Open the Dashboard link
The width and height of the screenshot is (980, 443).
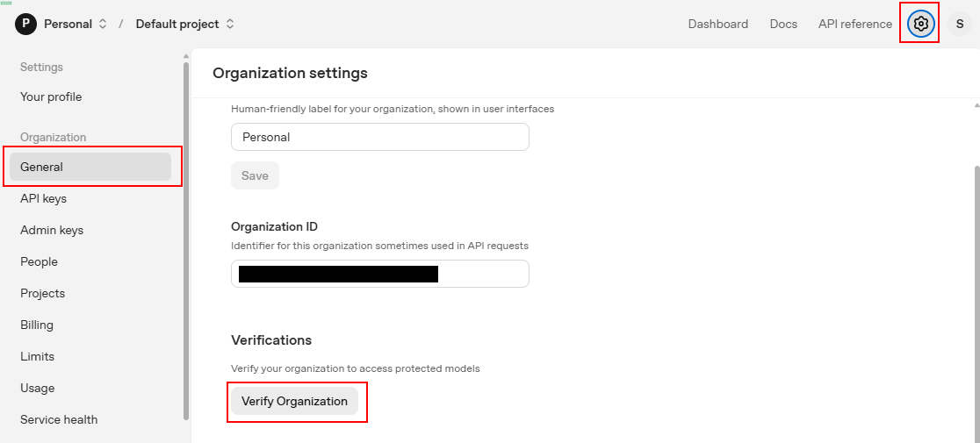point(718,24)
